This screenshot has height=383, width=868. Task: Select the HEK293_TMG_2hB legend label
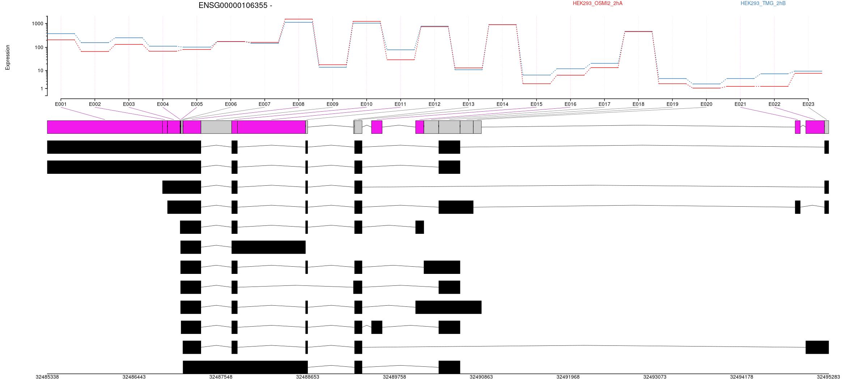pos(763,3)
